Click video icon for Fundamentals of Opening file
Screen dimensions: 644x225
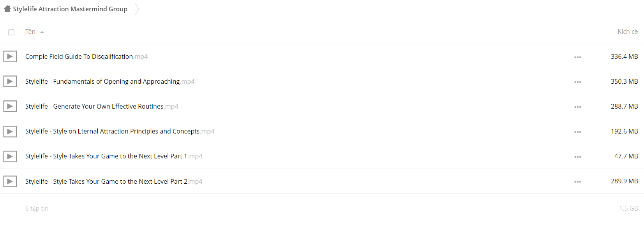coord(10,81)
